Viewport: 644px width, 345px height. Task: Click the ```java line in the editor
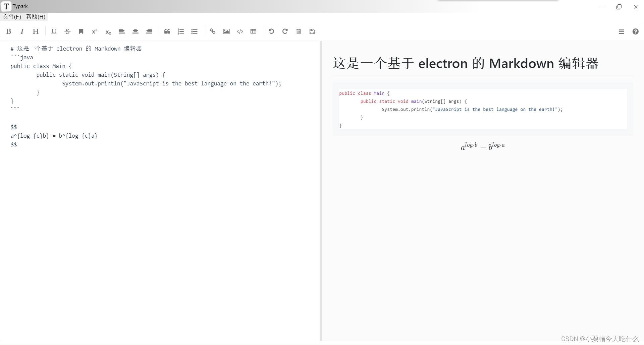point(22,57)
